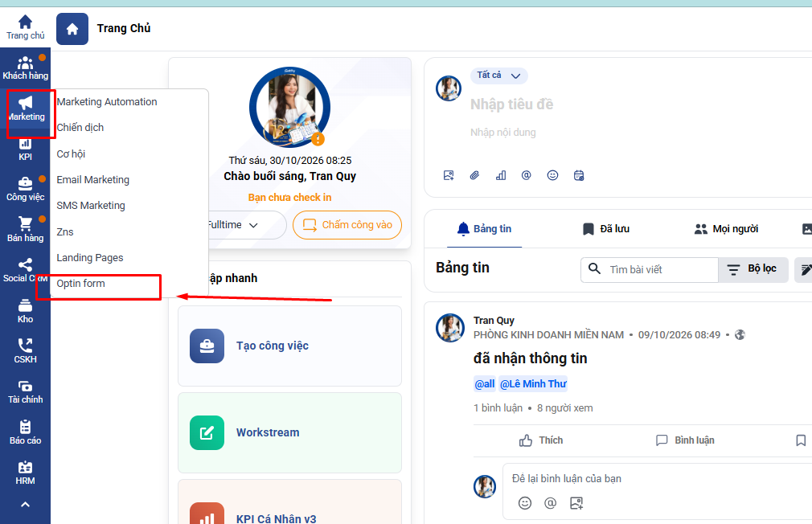Add an image to the new post
This screenshot has width=812, height=524.
click(x=449, y=175)
